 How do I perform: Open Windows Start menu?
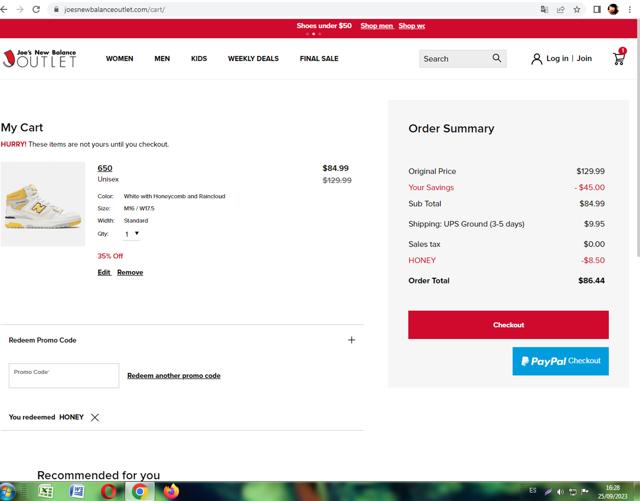[7, 491]
